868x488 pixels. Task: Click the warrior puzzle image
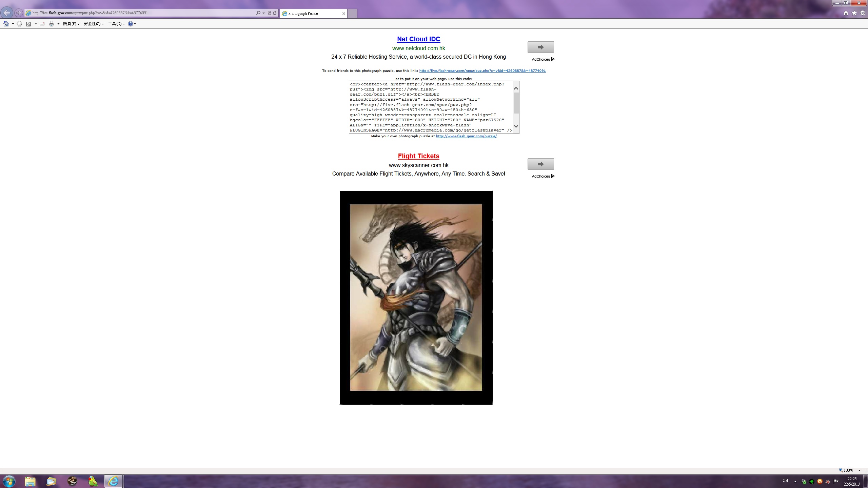(416, 297)
